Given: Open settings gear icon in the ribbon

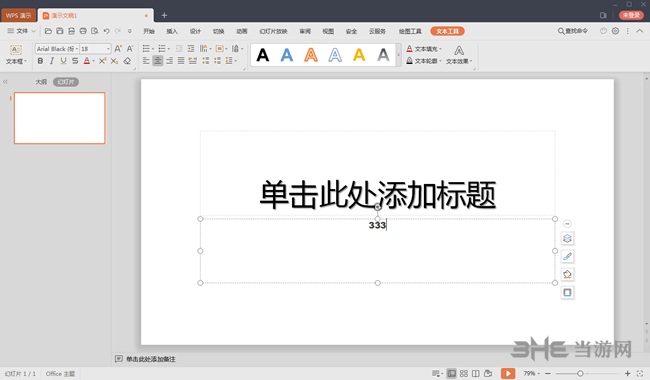Looking at the screenshot, I should coord(616,31).
